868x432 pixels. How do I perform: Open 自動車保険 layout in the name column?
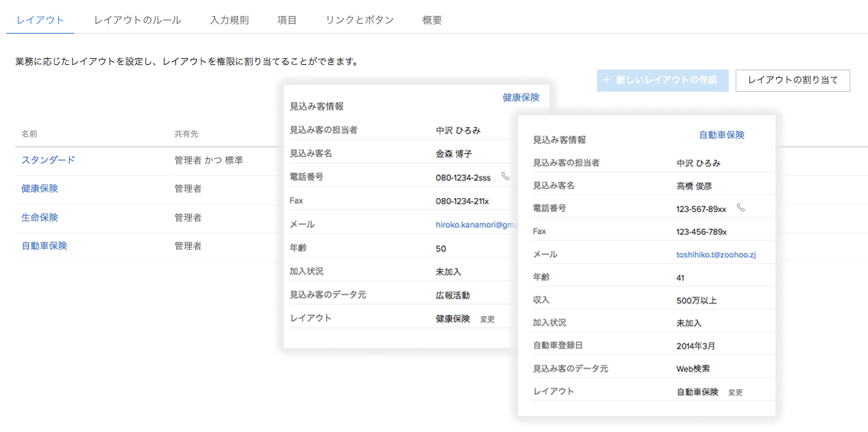(x=44, y=245)
